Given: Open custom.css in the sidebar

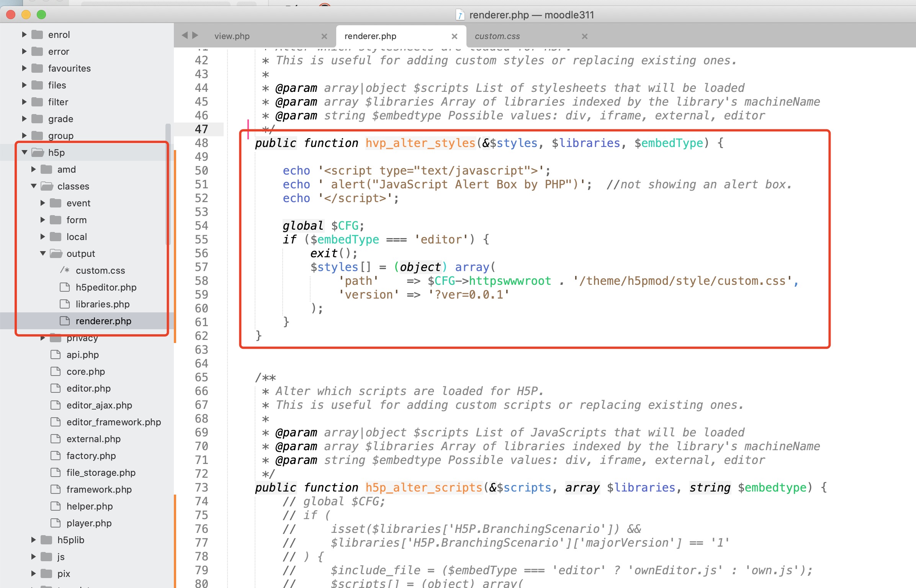Looking at the screenshot, I should pos(100,271).
